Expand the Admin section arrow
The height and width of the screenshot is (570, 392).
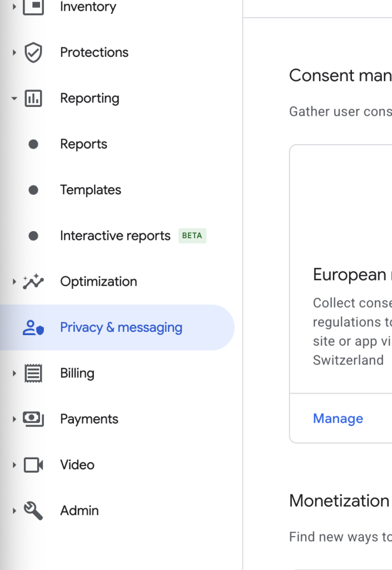(14, 511)
